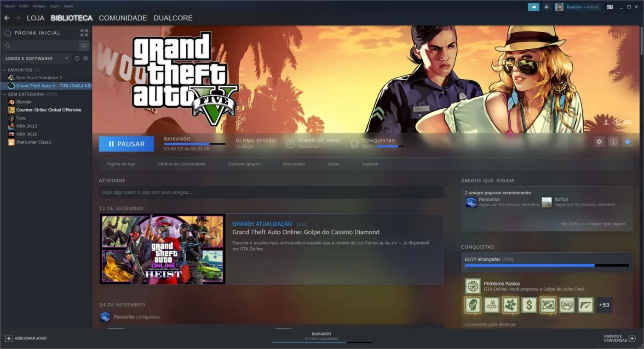This screenshot has width=644, height=349.
Task: Open Amigos e Conversas chat icon
Action: tap(632, 338)
